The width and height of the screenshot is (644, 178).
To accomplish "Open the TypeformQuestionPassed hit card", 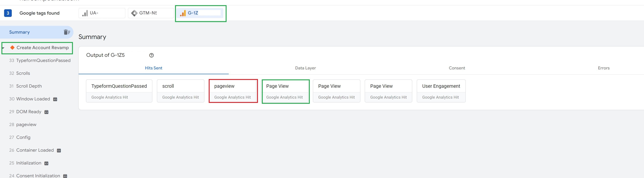I will pos(119,91).
